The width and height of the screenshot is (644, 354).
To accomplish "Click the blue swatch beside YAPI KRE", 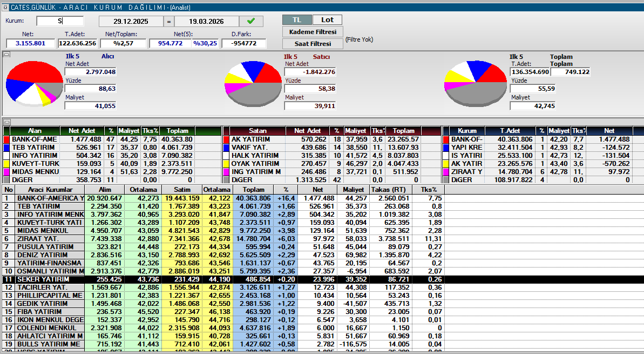I will [x=446, y=147].
